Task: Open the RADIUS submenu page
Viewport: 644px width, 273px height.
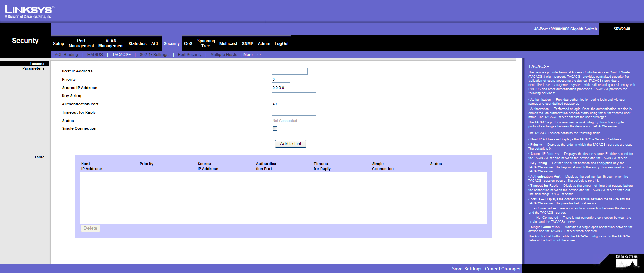Action: pos(95,55)
